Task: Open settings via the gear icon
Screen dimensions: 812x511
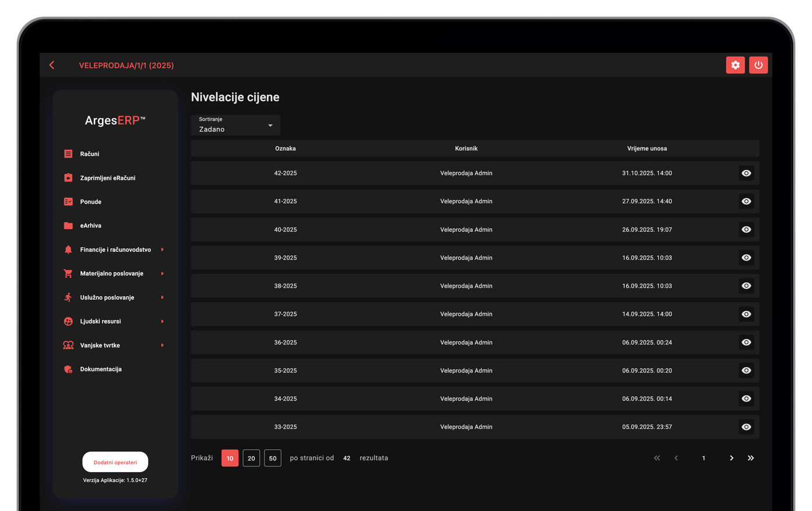Action: pos(735,65)
